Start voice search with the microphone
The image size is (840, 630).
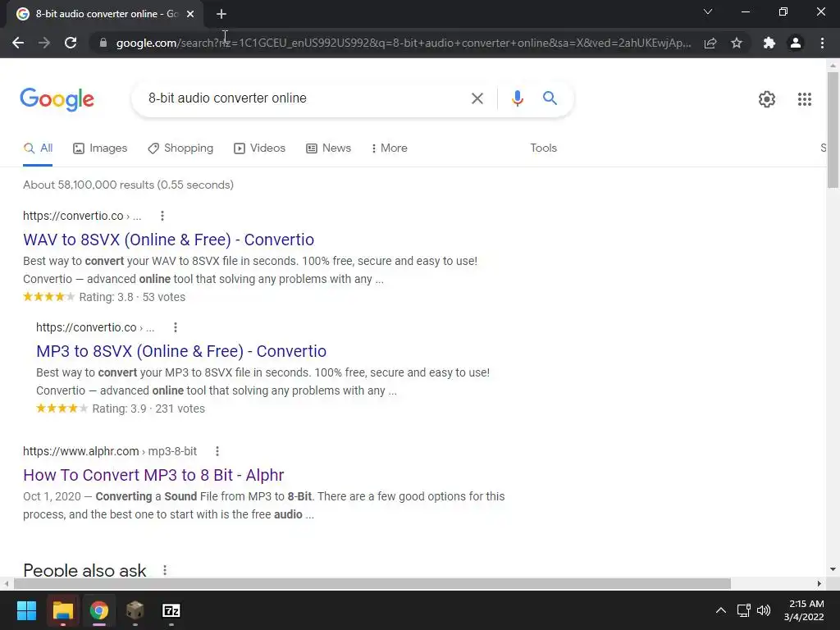coord(517,98)
